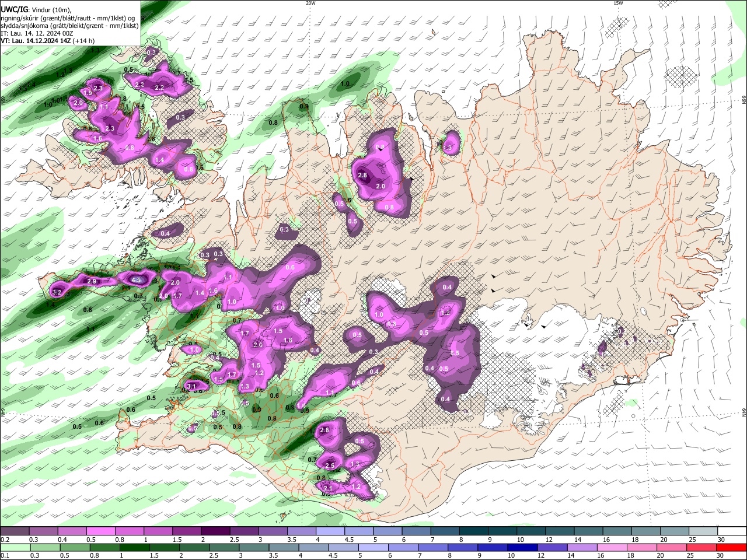The width and height of the screenshot is (747, 560).
Task: Click the top-row legend swatch between 0.5 and 0.8
Action: (100, 531)
